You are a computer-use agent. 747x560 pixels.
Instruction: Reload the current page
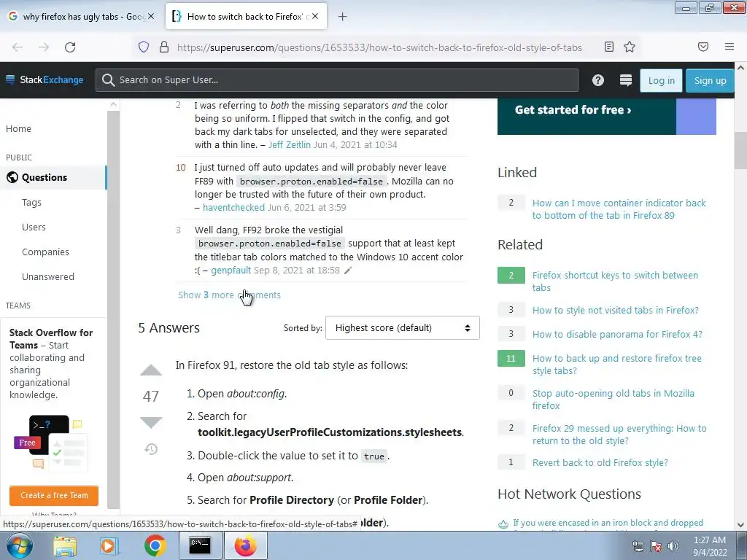pyautogui.click(x=70, y=47)
